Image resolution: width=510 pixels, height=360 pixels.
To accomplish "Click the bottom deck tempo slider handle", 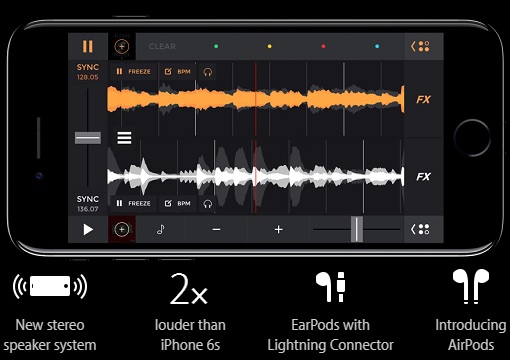I will (x=357, y=229).
